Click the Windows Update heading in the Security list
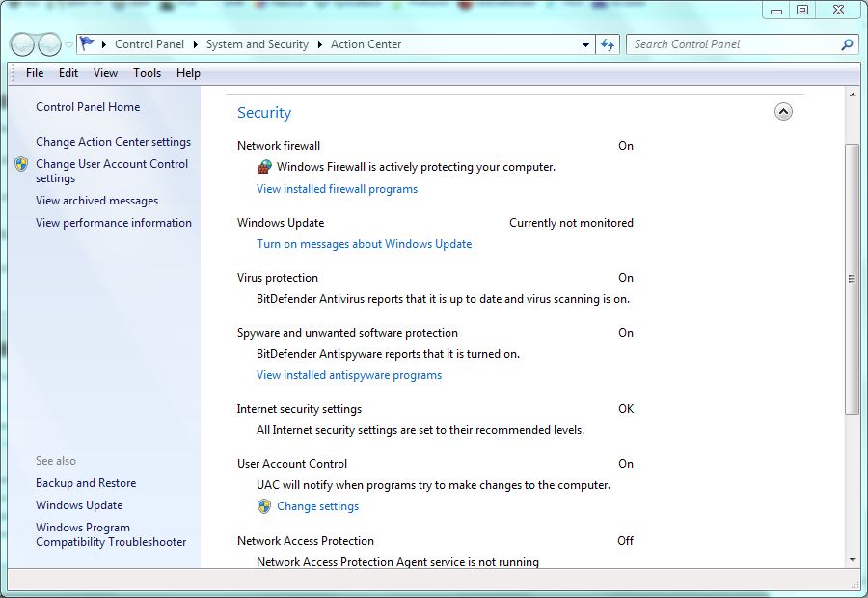The width and height of the screenshot is (868, 598). point(281,223)
